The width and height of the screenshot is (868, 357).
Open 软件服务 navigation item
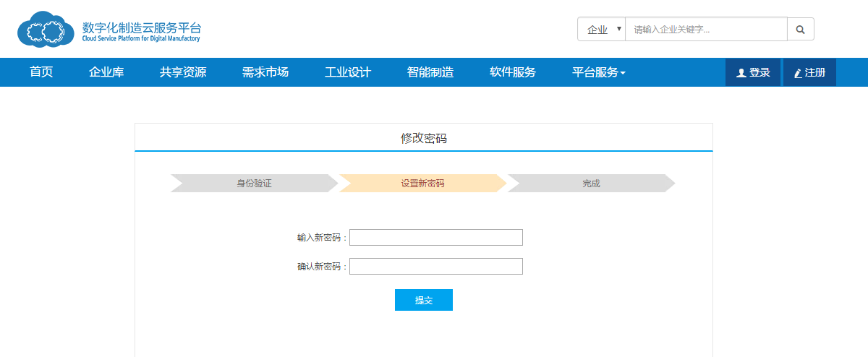point(513,72)
